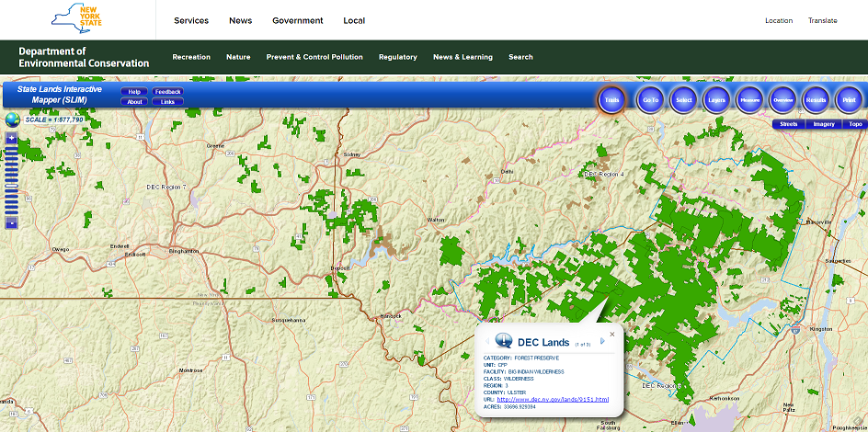Open the Trails tool button
The width and height of the screenshot is (868, 432).
point(611,100)
